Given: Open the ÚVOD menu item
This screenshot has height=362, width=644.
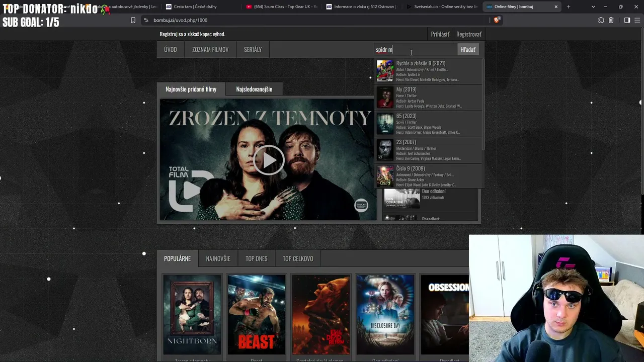Looking at the screenshot, I should click(x=171, y=49).
